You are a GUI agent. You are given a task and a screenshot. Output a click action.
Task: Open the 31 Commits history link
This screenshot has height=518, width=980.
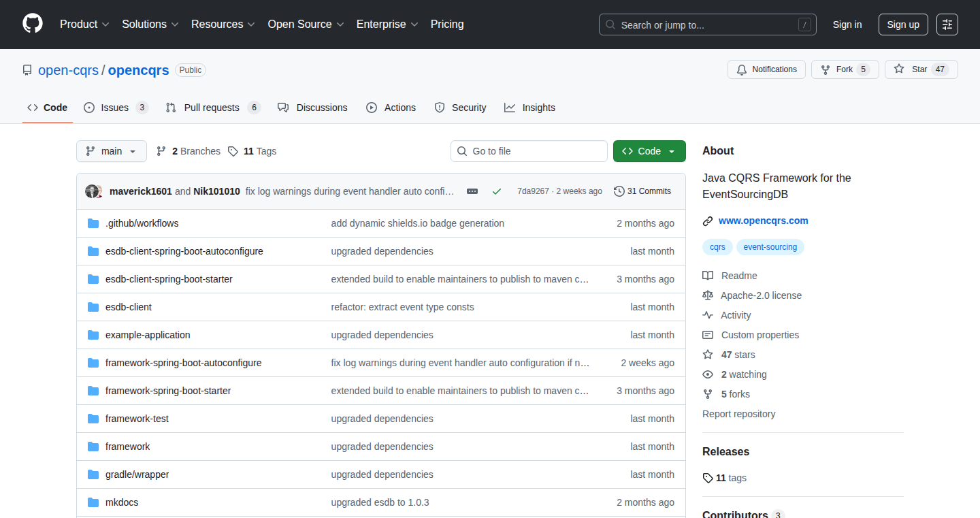point(642,191)
